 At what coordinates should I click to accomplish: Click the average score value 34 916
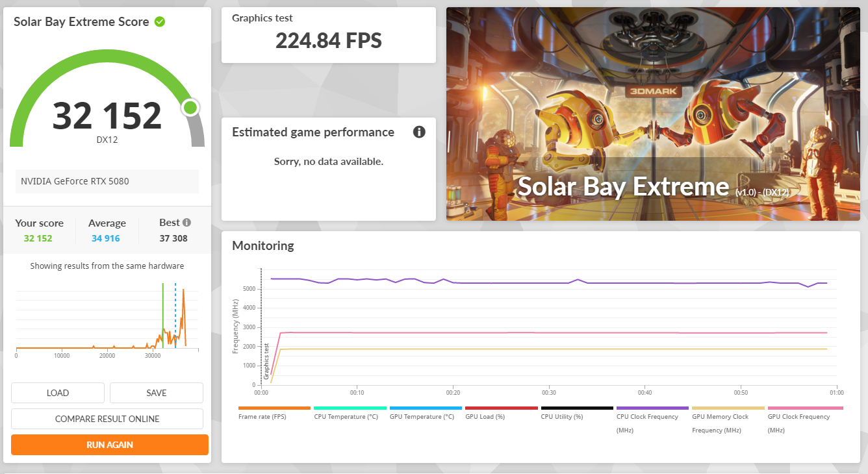pos(106,238)
